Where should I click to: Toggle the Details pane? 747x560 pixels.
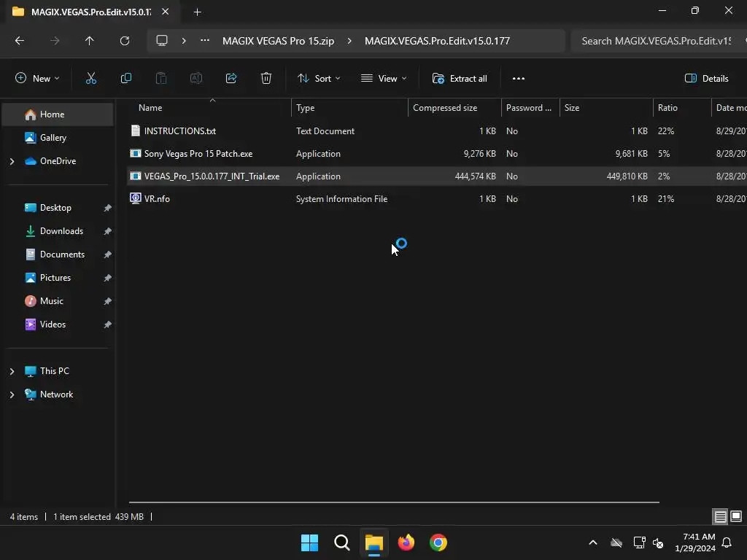coord(706,79)
